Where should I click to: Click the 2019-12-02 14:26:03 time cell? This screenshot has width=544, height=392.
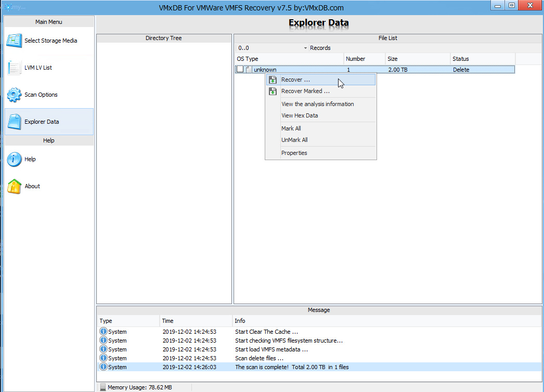tap(189, 367)
